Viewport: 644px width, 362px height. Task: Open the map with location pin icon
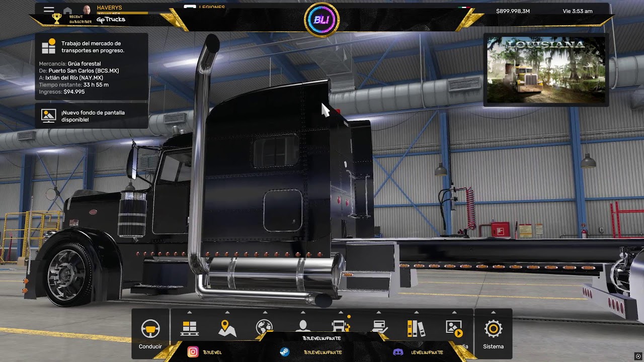(x=227, y=329)
